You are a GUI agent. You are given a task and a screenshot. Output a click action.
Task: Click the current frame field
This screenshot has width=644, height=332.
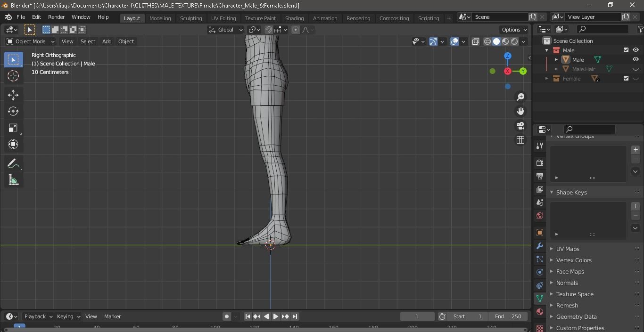[417, 316]
